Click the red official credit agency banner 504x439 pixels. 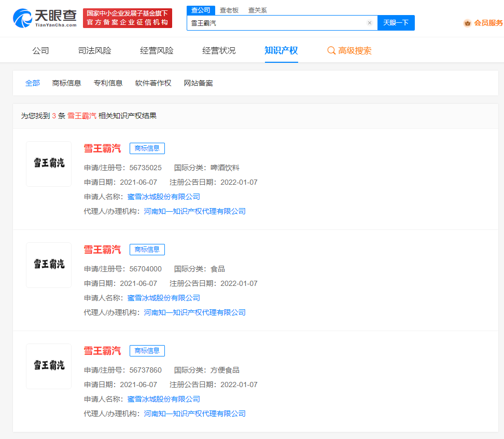128,18
